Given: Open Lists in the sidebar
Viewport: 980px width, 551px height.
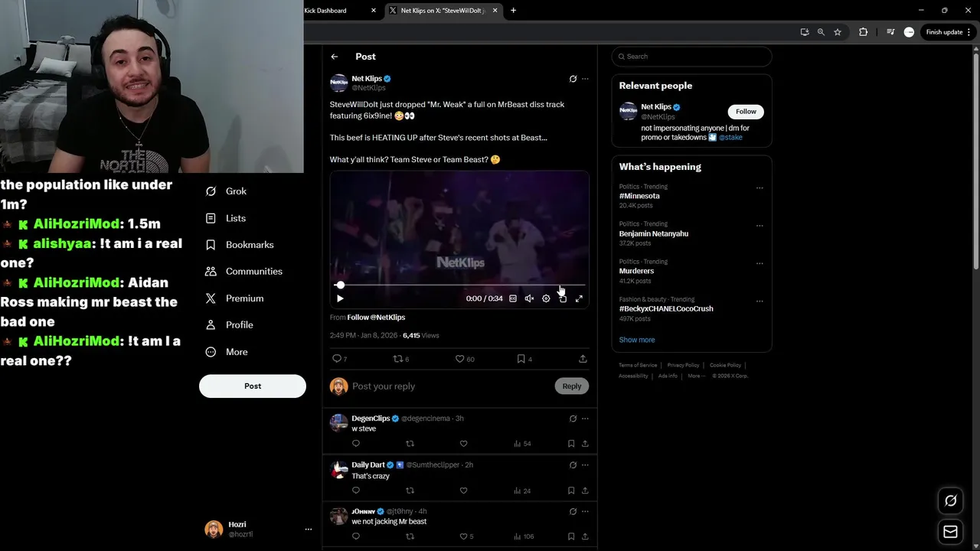Looking at the screenshot, I should pyautogui.click(x=226, y=218).
